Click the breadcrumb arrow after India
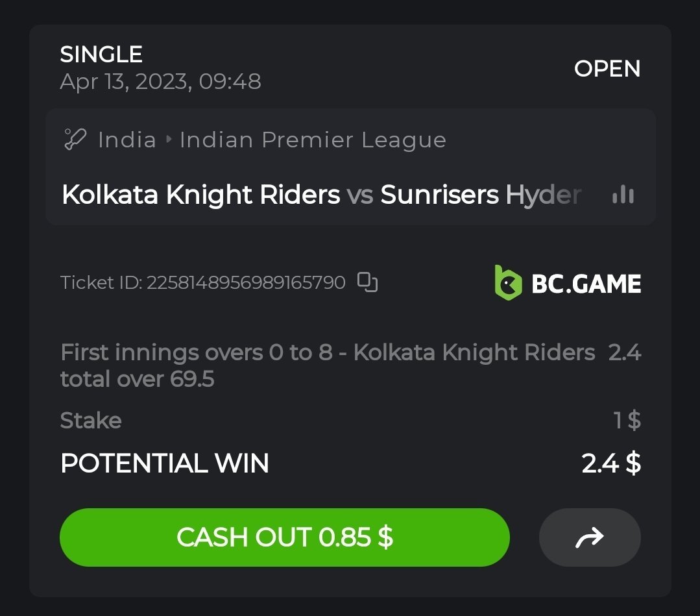 [x=169, y=140]
